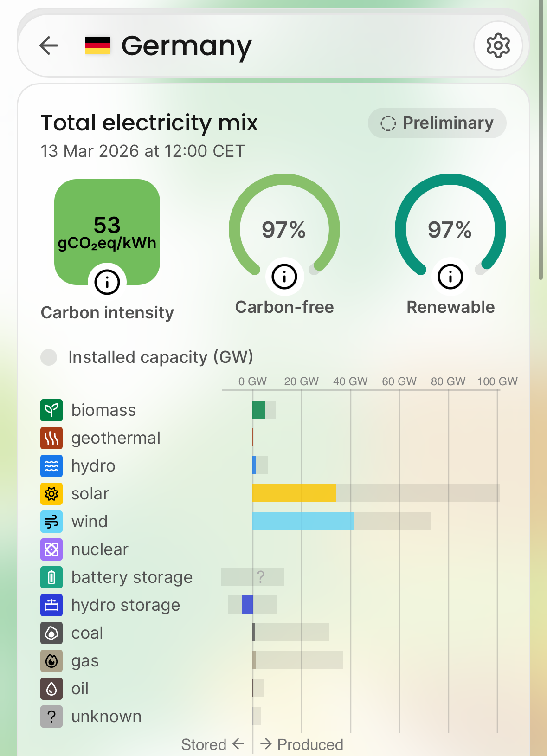This screenshot has width=547, height=756.
Task: Show info for the Carbon-free gauge
Action: [x=284, y=277]
